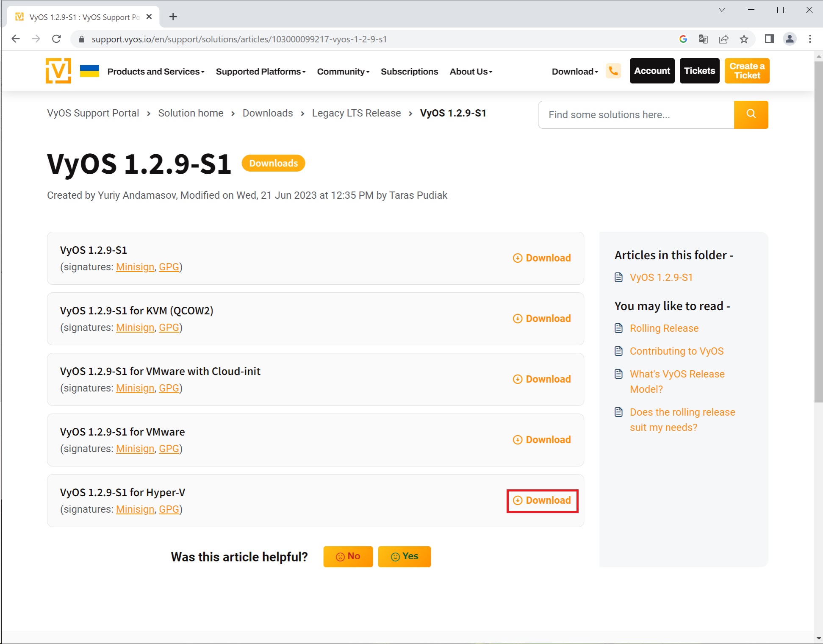
Task: Click the site lock icon
Action: tap(82, 39)
